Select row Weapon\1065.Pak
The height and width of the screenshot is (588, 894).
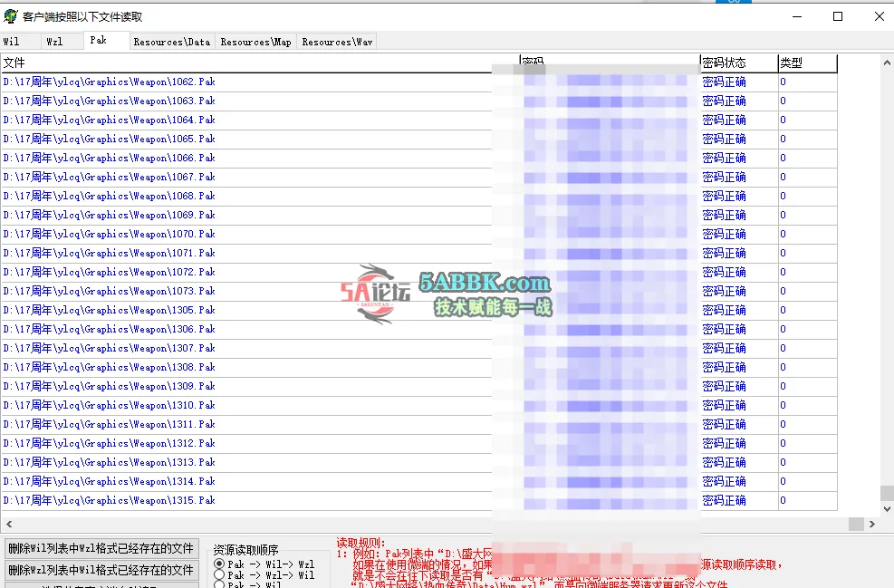coord(419,140)
